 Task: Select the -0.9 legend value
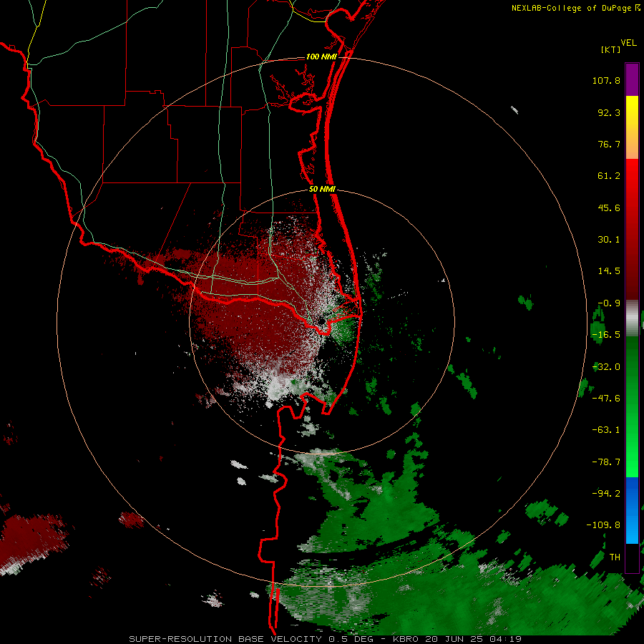[609, 303]
